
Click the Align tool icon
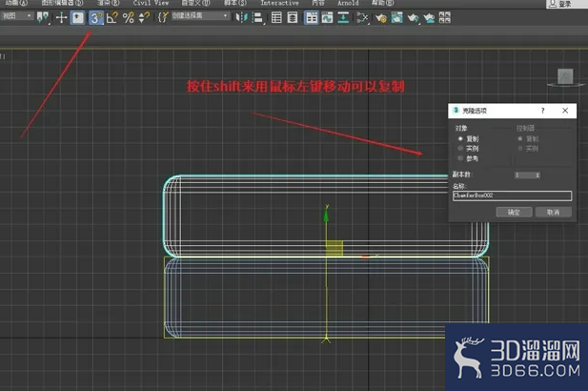point(257,17)
